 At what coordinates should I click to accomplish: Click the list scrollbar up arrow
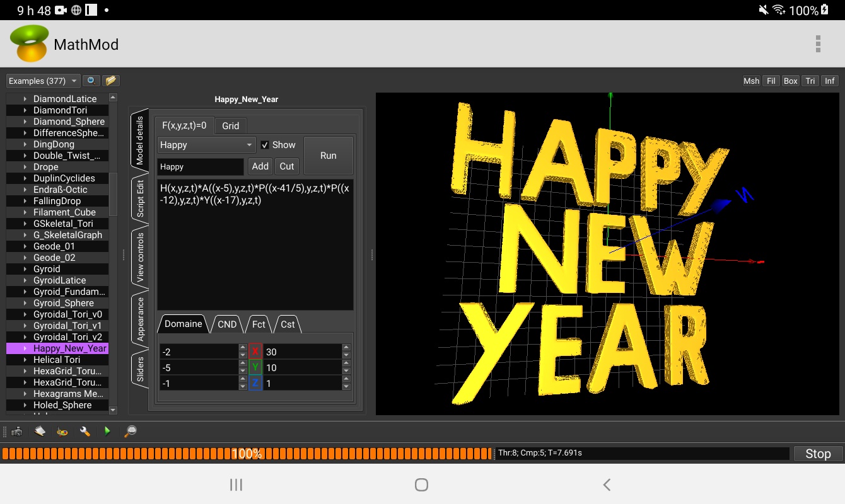pos(113,98)
